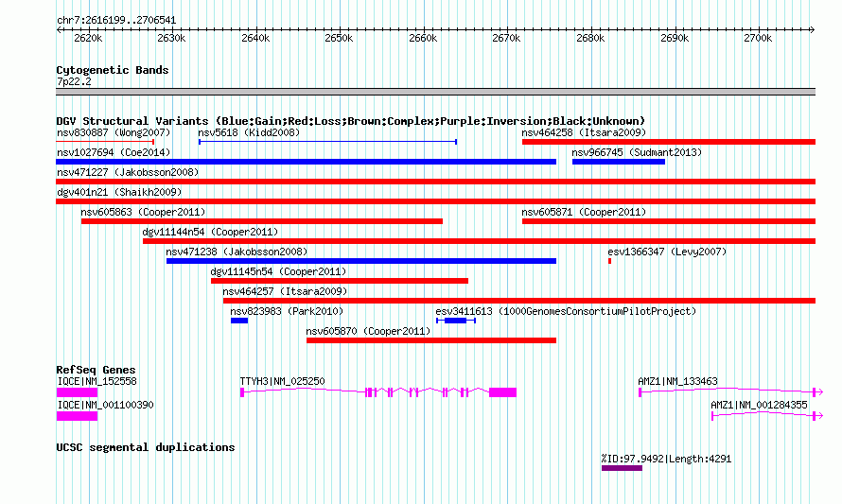Select the nsv464257 (Itsara2009) label
The image size is (842, 504).
285,291
